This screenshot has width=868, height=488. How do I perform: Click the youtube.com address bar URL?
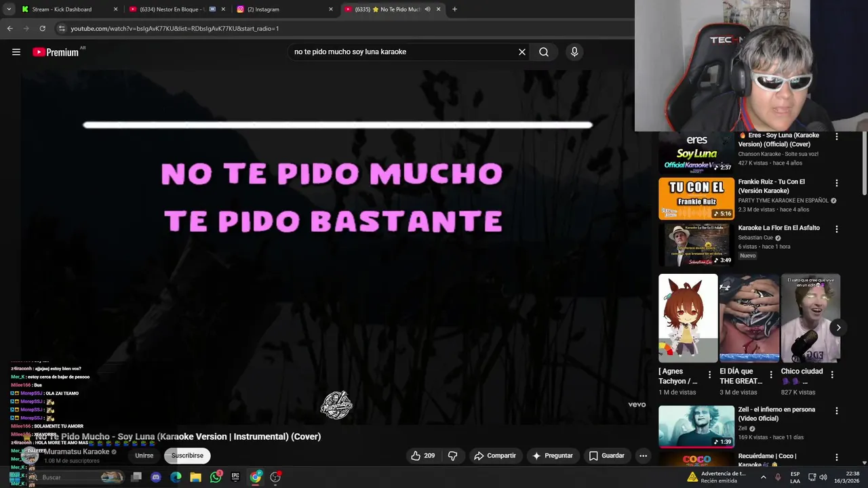point(175,28)
